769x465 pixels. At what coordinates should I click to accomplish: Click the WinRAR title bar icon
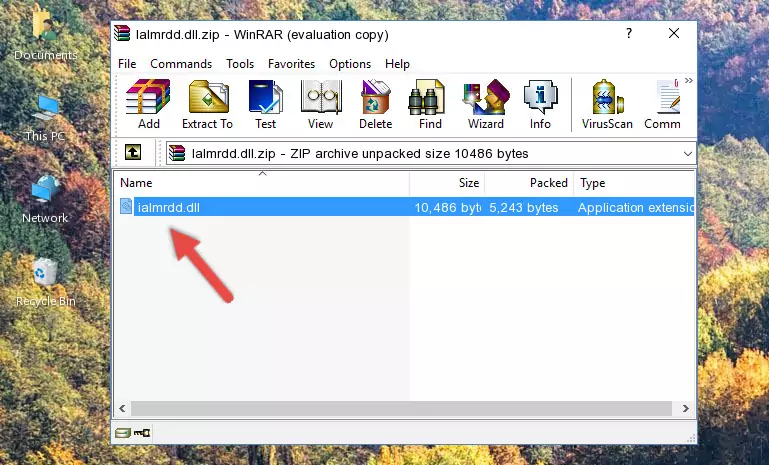[122, 33]
